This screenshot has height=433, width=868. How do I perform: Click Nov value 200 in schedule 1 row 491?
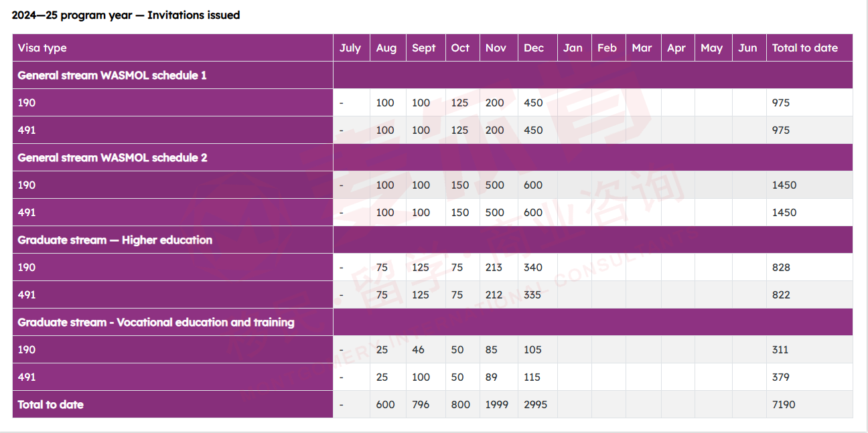point(495,131)
